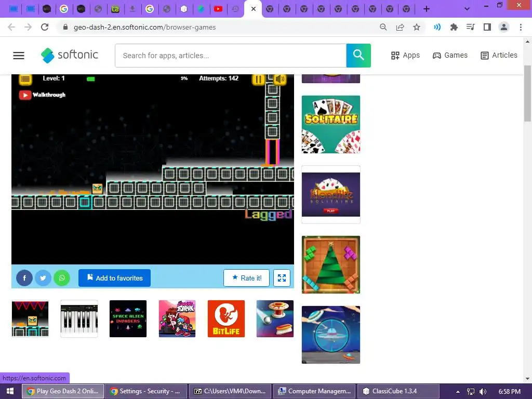
Task: Toggle the browser side panel
Action: point(487,27)
